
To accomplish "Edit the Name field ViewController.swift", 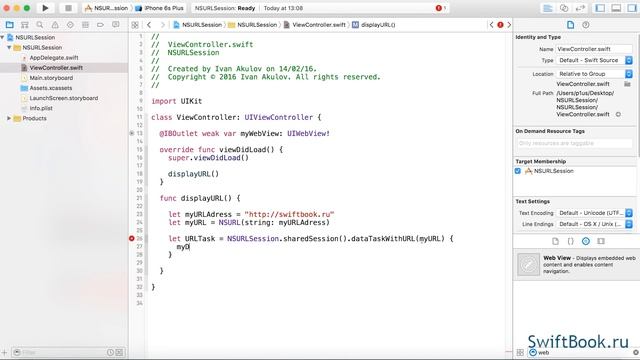I will tap(594, 49).
